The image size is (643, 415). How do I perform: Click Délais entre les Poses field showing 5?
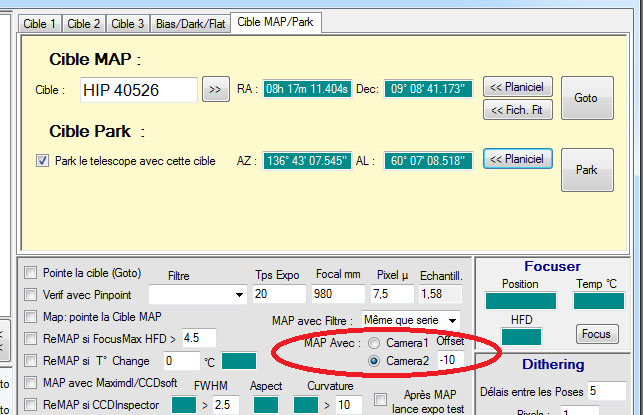point(607,391)
